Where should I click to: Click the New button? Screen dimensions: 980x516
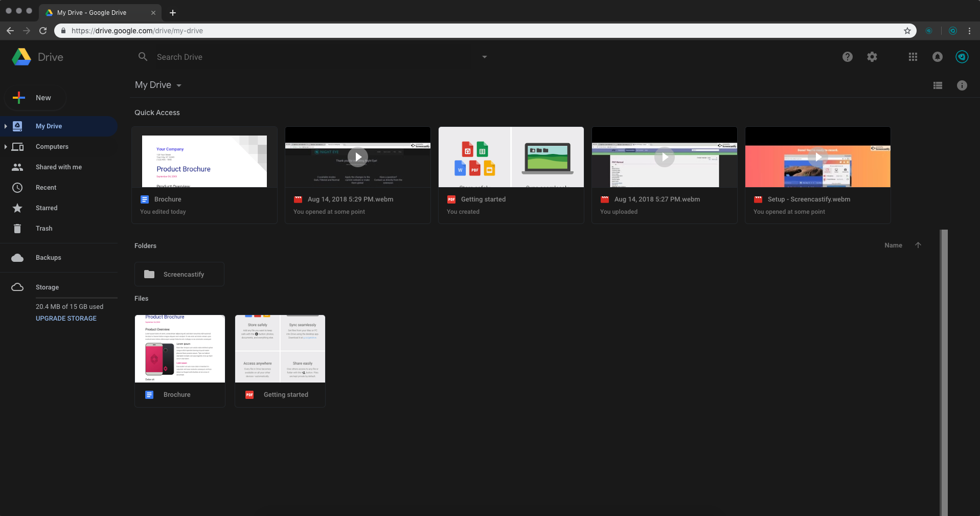pyautogui.click(x=35, y=98)
